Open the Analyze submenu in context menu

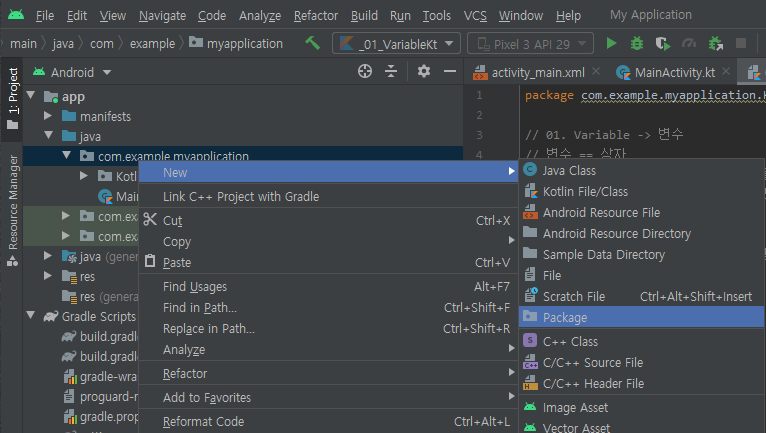(328, 349)
